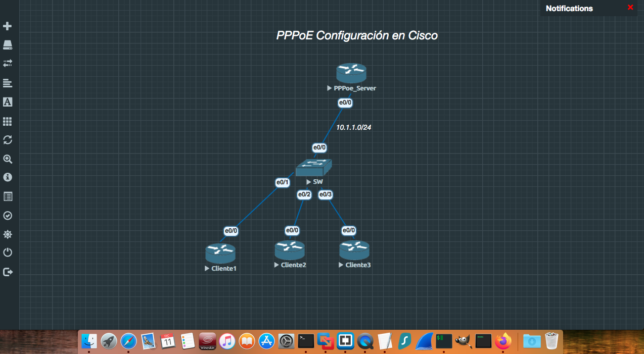Refresh the topology view

pyautogui.click(x=7, y=140)
